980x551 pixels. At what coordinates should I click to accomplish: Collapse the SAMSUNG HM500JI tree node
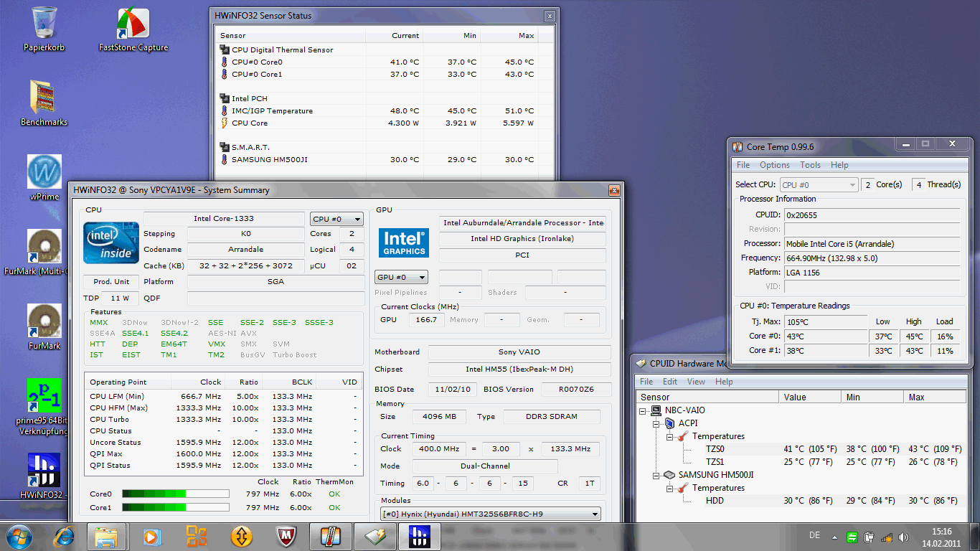(x=657, y=475)
